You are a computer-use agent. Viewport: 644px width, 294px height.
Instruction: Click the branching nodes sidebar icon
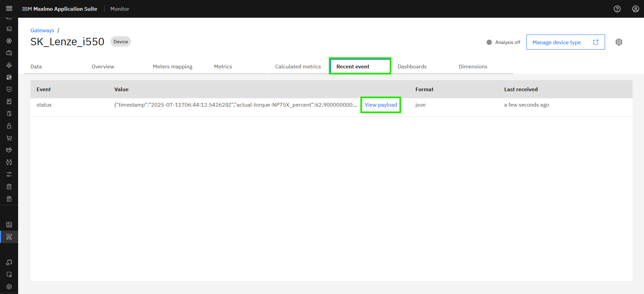click(x=9, y=65)
